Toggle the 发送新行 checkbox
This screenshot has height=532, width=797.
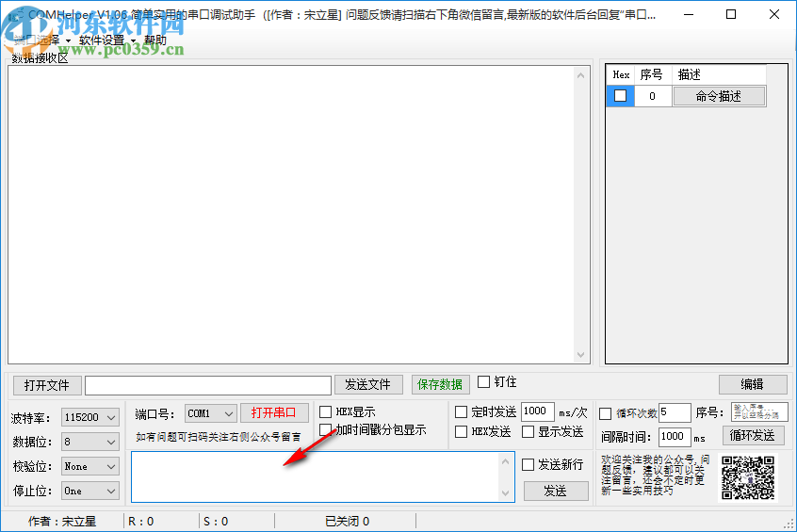tap(529, 464)
